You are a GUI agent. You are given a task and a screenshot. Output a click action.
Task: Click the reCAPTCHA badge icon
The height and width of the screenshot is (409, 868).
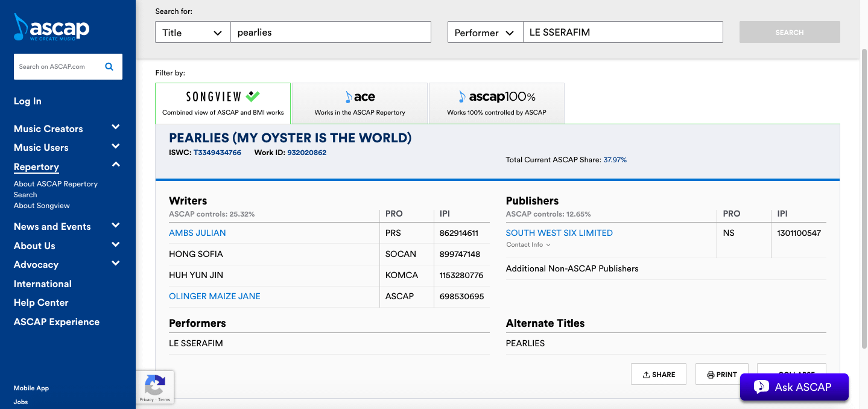pyautogui.click(x=155, y=386)
